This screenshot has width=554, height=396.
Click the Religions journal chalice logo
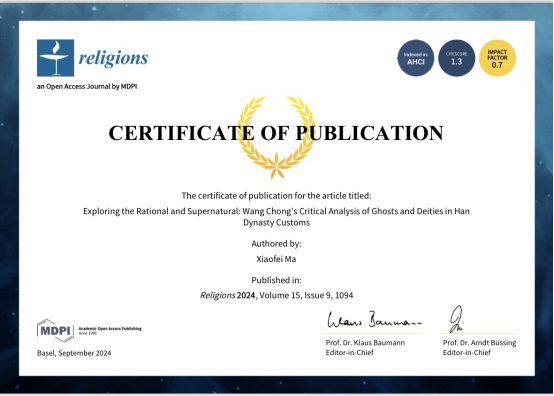click(x=55, y=58)
